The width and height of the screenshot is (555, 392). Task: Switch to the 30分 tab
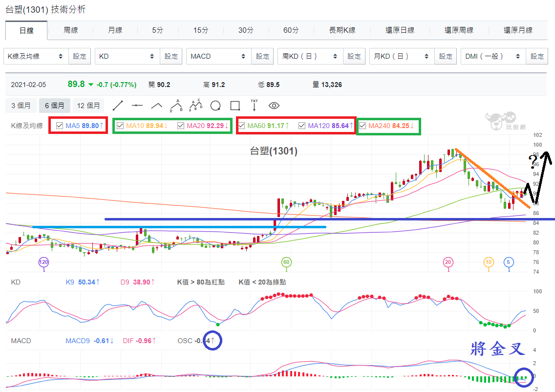[246, 30]
